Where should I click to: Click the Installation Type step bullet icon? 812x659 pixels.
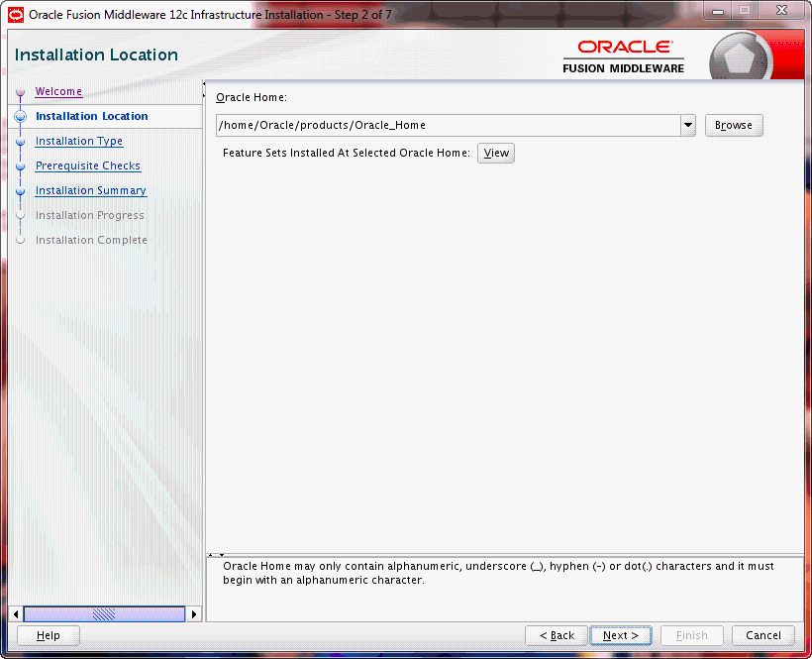(x=20, y=142)
